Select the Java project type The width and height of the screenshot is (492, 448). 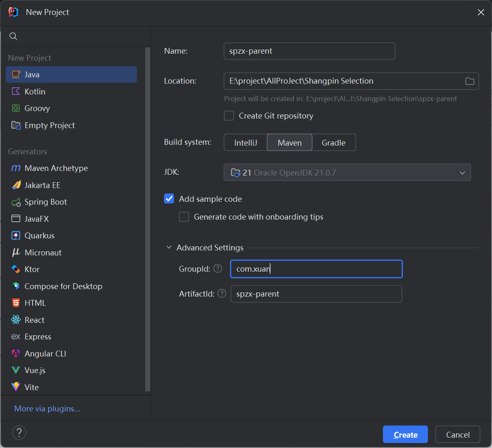point(71,74)
